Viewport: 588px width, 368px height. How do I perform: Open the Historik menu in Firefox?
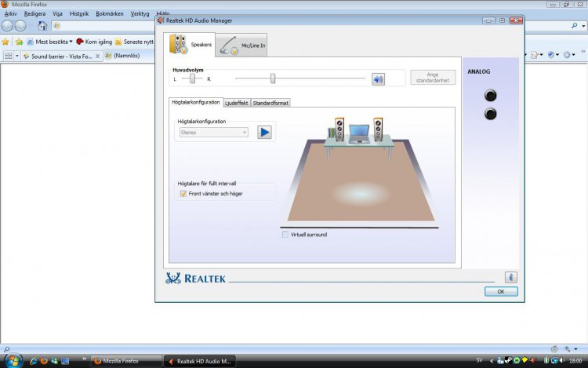[x=79, y=14]
